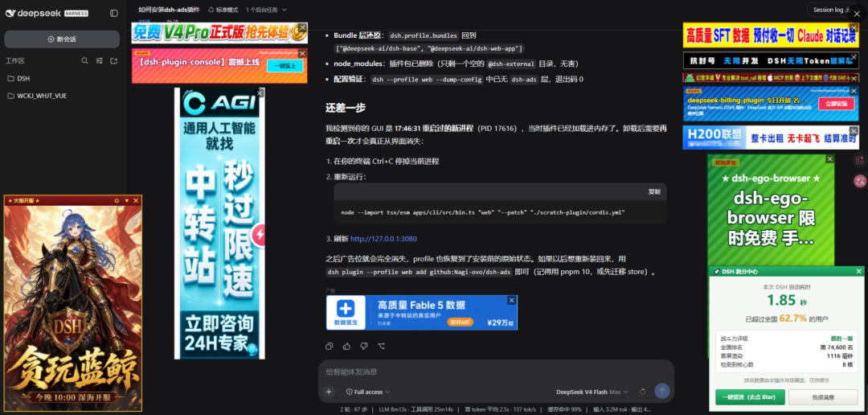Click the lightning bolt badge on AGI ad

(x=260, y=236)
